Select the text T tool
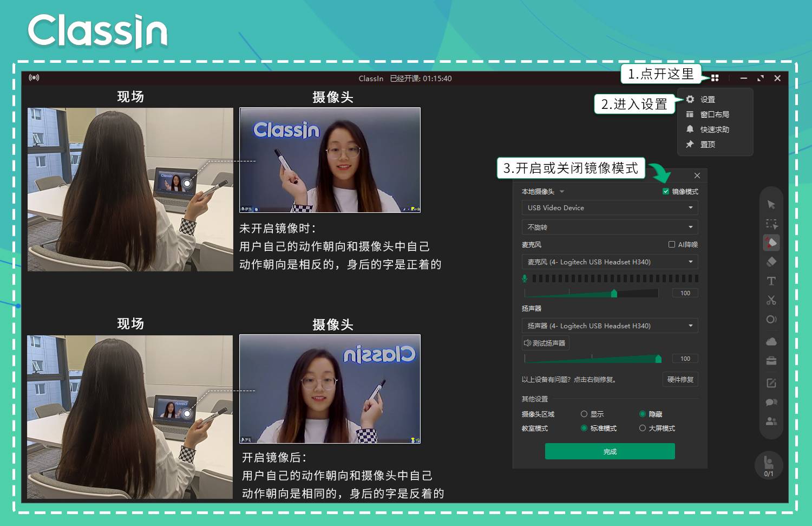The width and height of the screenshot is (812, 526). 771,281
